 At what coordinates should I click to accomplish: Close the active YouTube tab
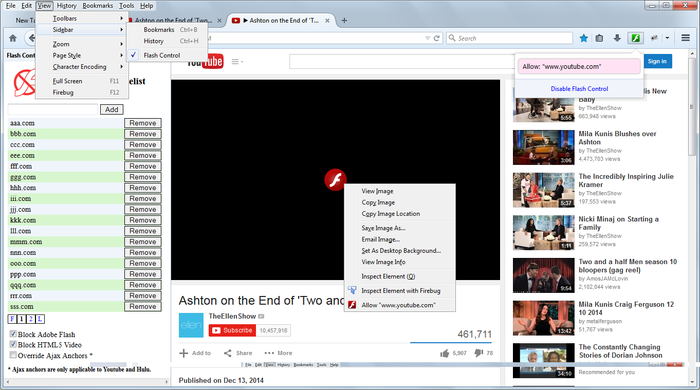(327, 21)
